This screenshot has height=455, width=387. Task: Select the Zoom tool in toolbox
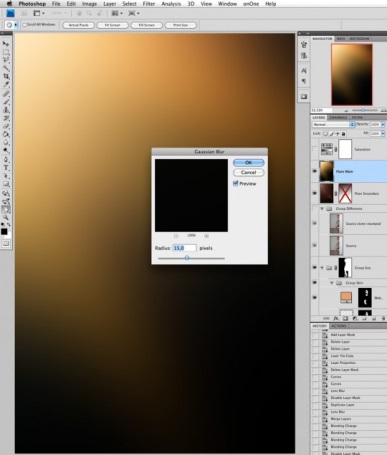click(x=6, y=217)
